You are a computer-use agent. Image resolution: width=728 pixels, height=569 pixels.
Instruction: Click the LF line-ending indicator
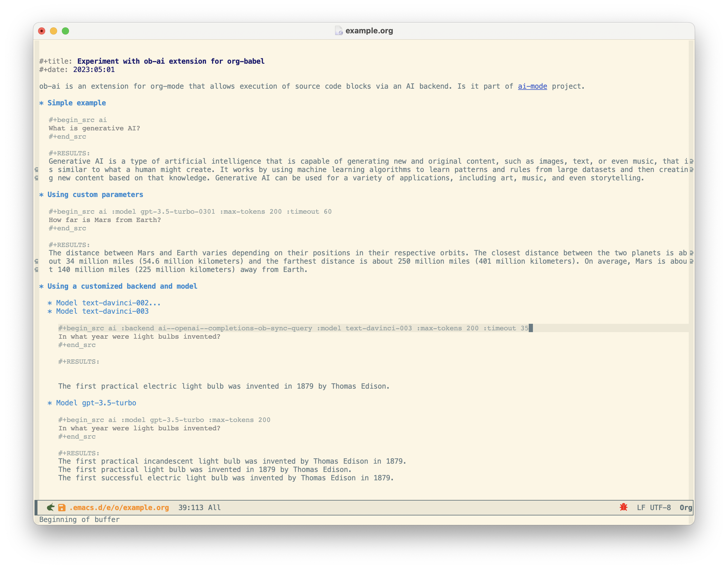click(641, 508)
